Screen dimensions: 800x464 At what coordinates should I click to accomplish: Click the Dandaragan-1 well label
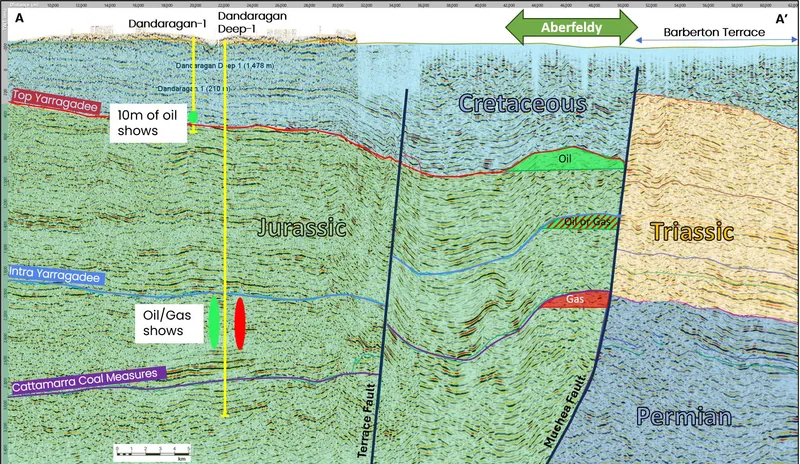pos(167,24)
